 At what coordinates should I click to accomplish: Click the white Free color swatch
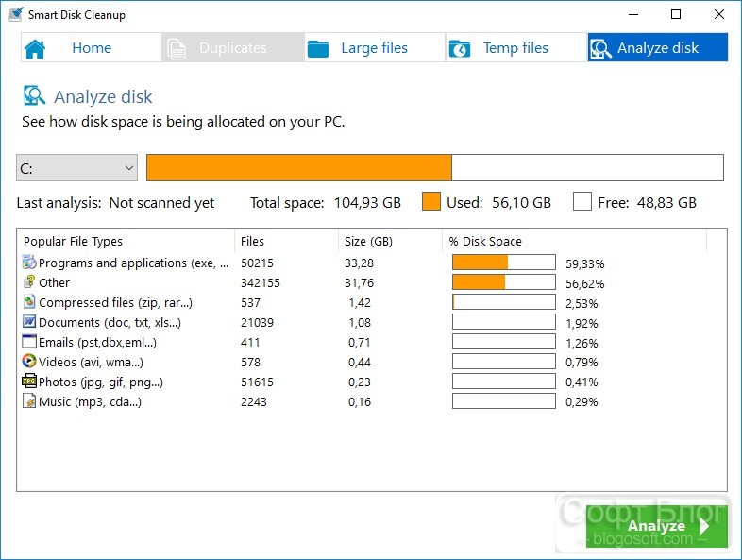[582, 202]
